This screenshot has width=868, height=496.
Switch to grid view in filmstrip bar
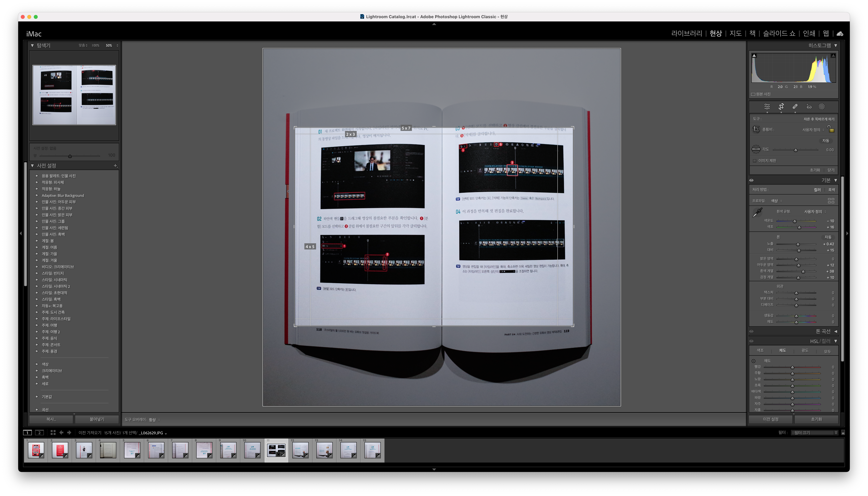click(x=53, y=433)
